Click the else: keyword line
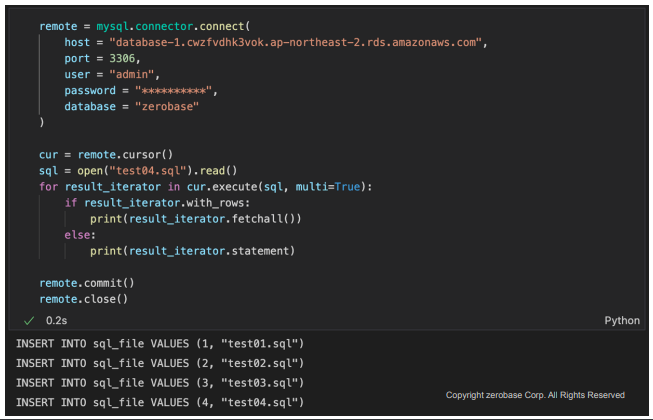The image size is (653, 420). [x=80, y=235]
